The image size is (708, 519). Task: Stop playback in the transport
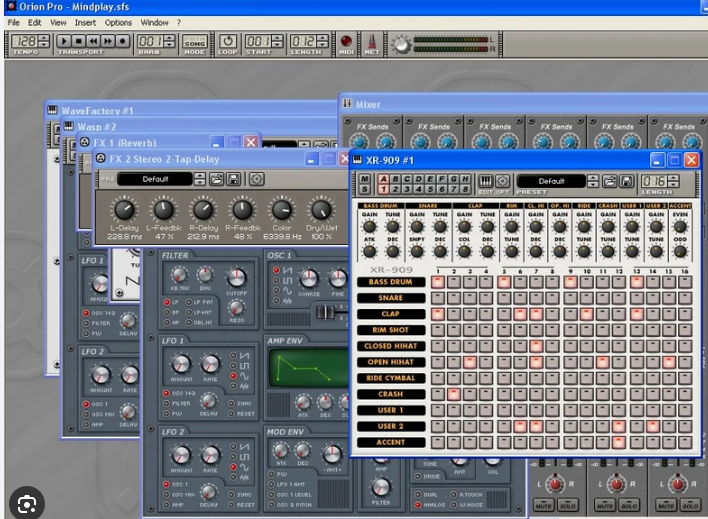(x=79, y=41)
